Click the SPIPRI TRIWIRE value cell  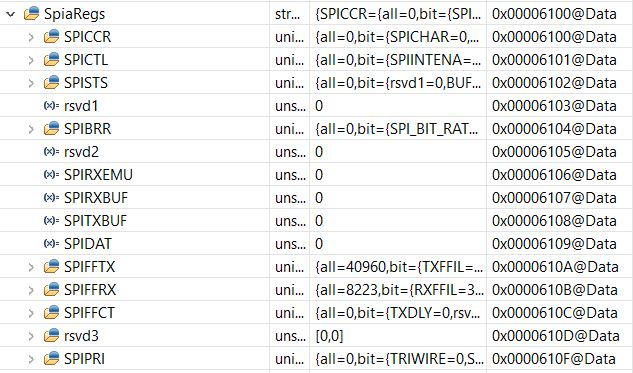(398, 359)
